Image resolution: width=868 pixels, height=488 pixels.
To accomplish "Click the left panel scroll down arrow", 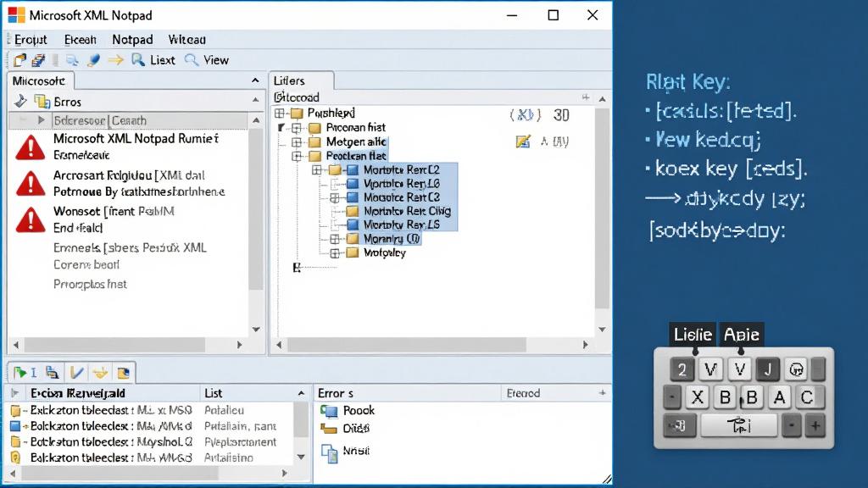I will click(x=256, y=330).
